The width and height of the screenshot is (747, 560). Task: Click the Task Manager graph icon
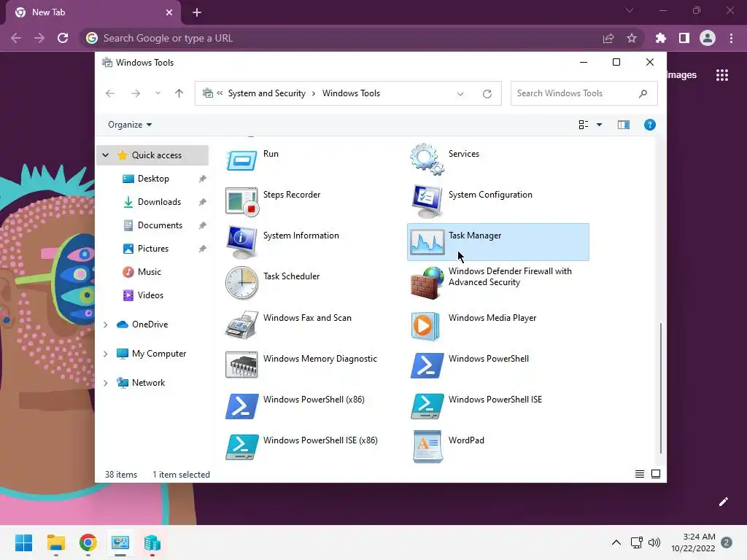click(427, 242)
